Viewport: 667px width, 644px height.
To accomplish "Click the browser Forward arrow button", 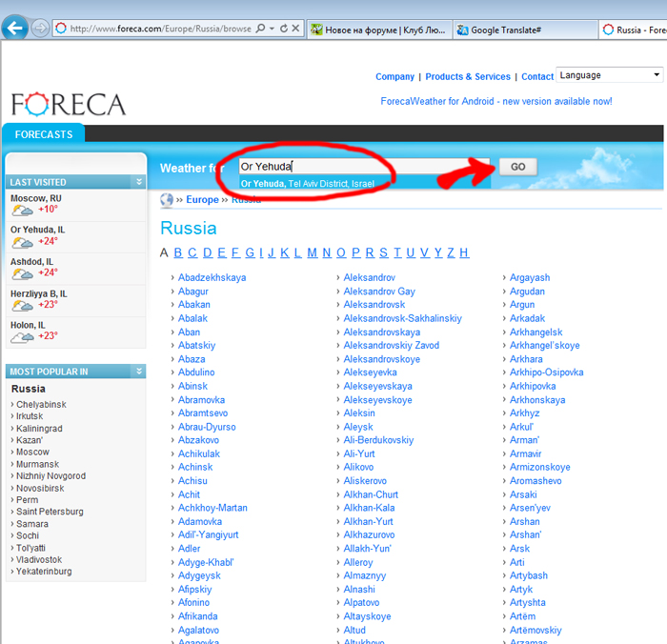I will (x=40, y=29).
